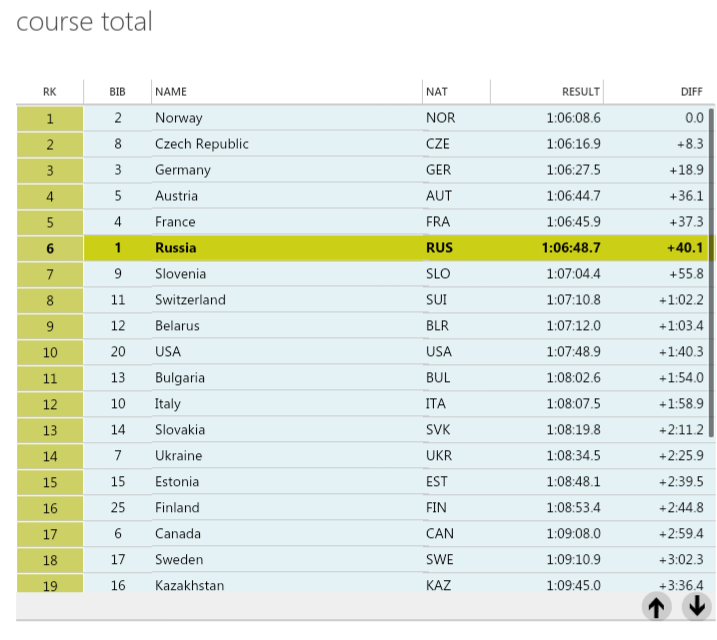Screen dimensions: 717x640
Task: Sort by the DIFF column header
Action: click(659, 92)
